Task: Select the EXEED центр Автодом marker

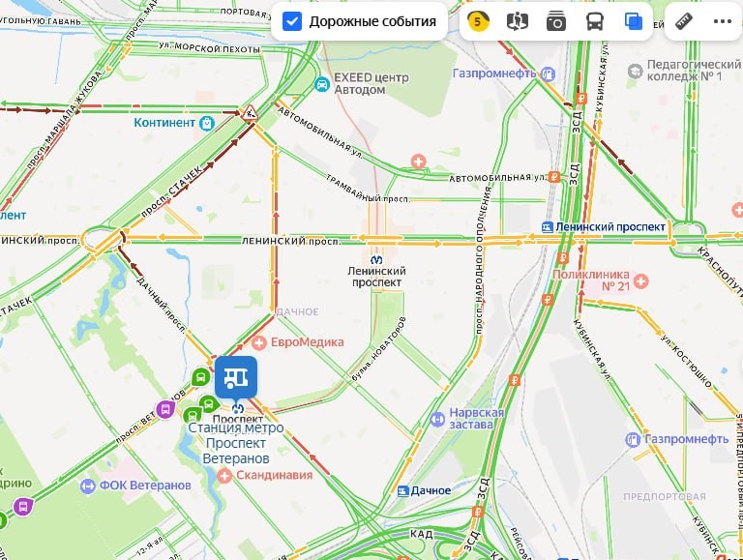Action: [x=322, y=84]
